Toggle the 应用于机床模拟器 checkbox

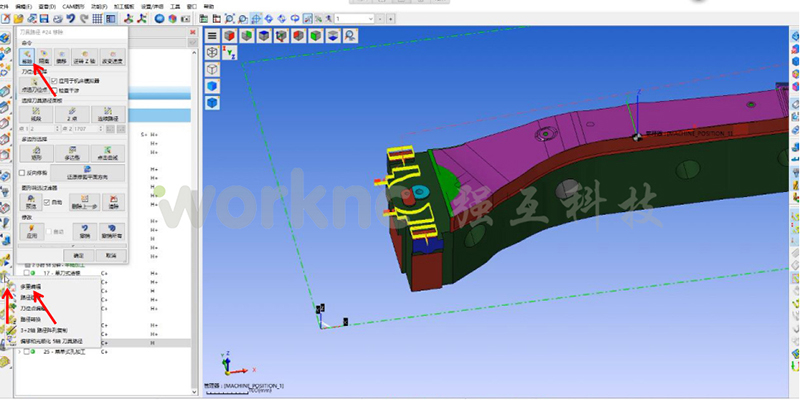click(55, 80)
